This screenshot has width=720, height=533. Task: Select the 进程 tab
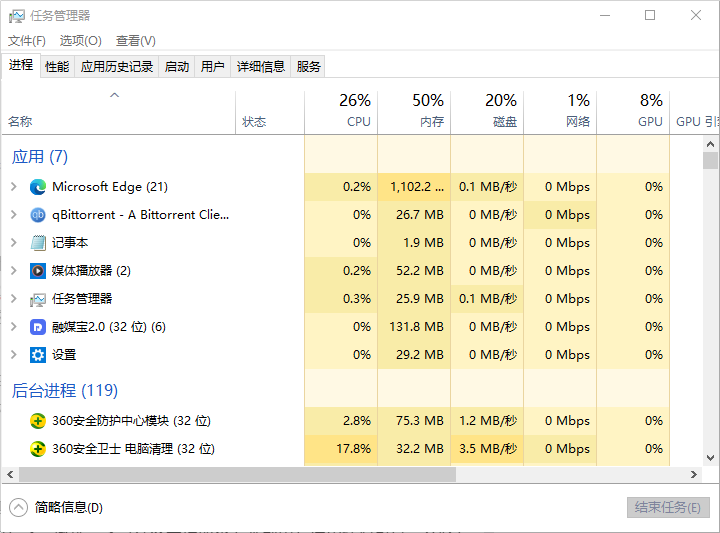(21, 65)
